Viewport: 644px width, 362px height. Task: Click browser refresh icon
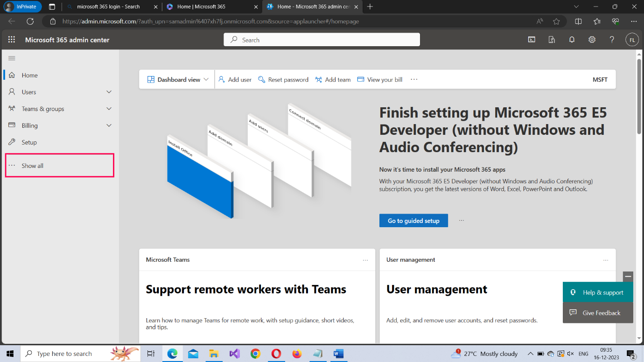[x=30, y=21]
